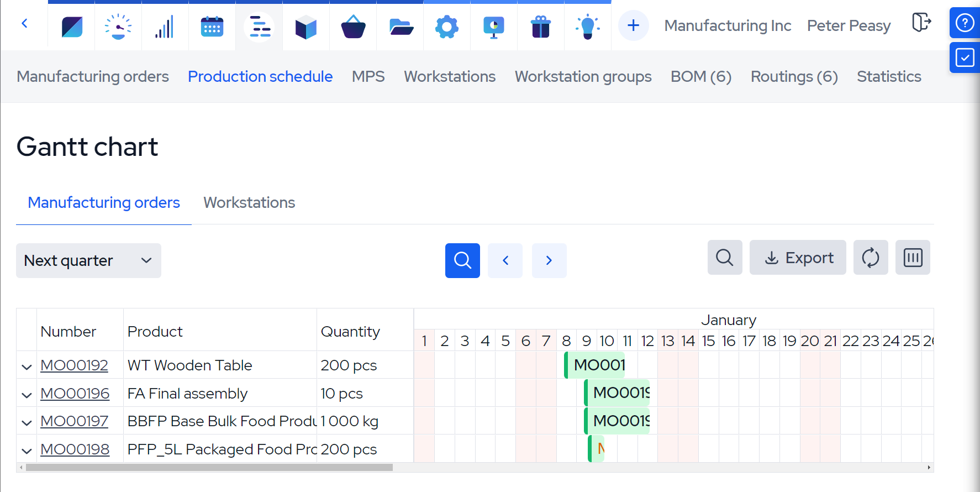Expand row for MO00192 Wooden Table
980x492 pixels.
point(27,366)
